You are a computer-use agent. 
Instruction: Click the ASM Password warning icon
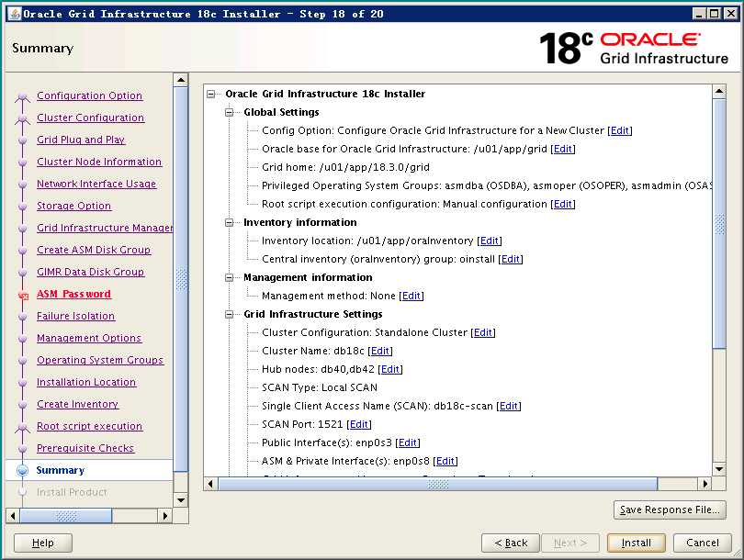click(23, 296)
